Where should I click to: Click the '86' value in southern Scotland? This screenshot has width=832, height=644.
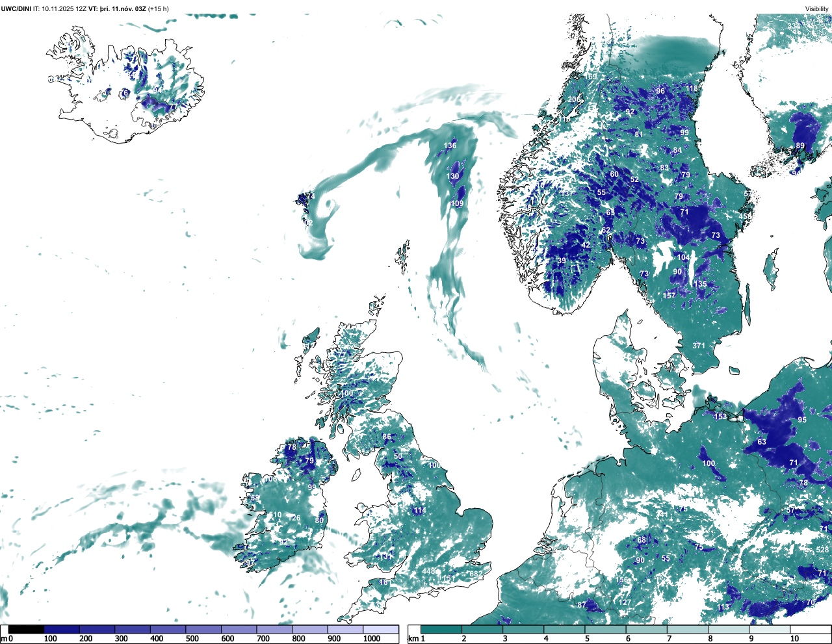click(x=387, y=437)
